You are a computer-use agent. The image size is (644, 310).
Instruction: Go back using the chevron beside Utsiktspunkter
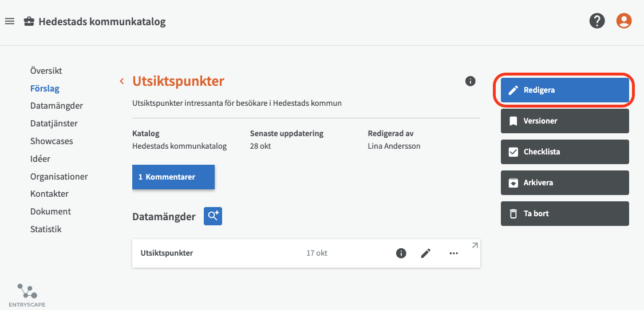(x=122, y=81)
